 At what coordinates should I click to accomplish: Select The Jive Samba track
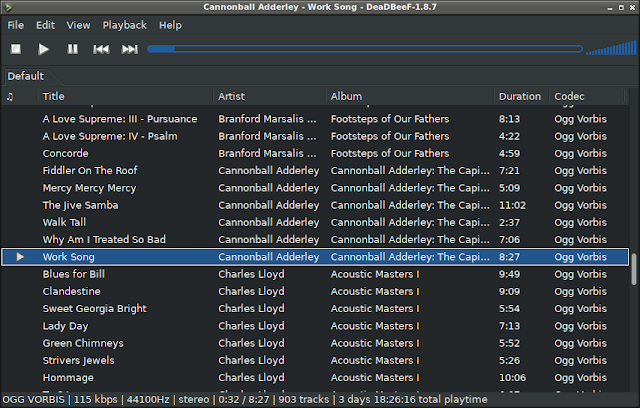[315, 205]
